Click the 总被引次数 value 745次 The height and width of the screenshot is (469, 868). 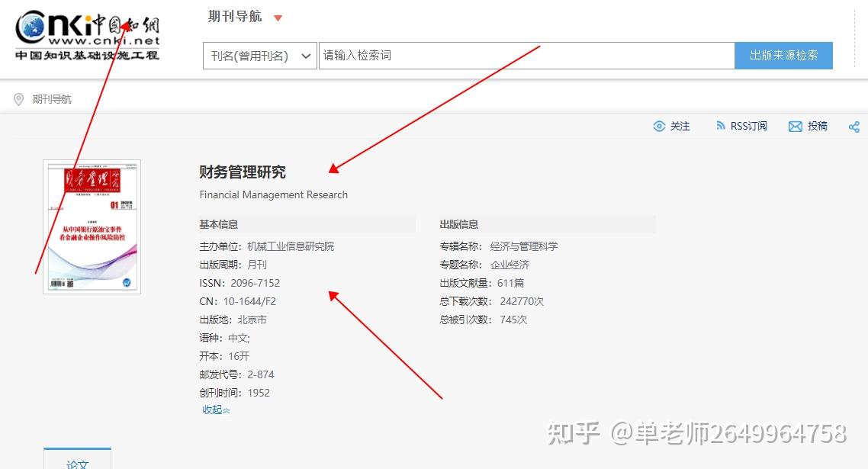click(x=513, y=320)
